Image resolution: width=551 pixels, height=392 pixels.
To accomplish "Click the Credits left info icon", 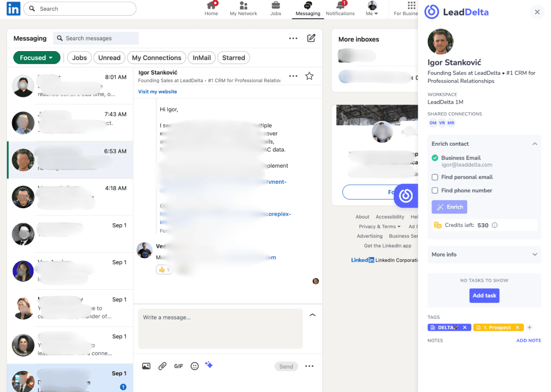I will point(495,225).
